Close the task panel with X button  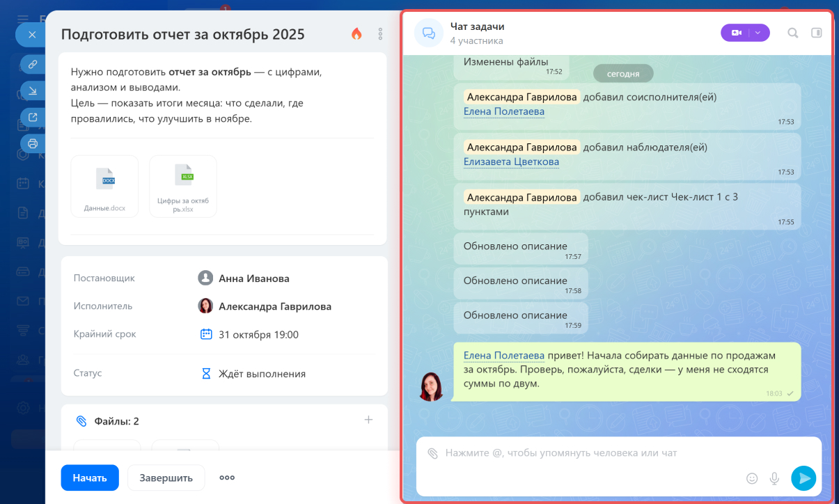click(x=31, y=34)
